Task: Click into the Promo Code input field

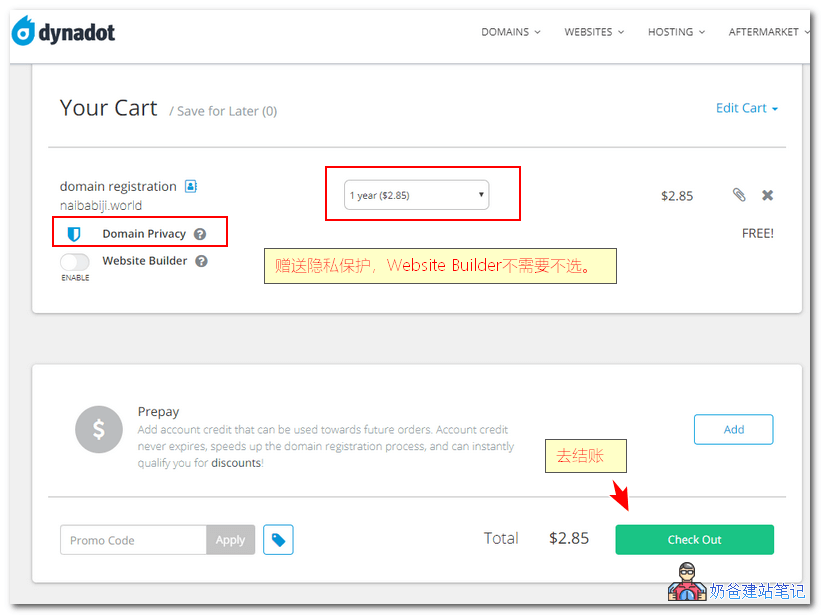Action: 133,540
